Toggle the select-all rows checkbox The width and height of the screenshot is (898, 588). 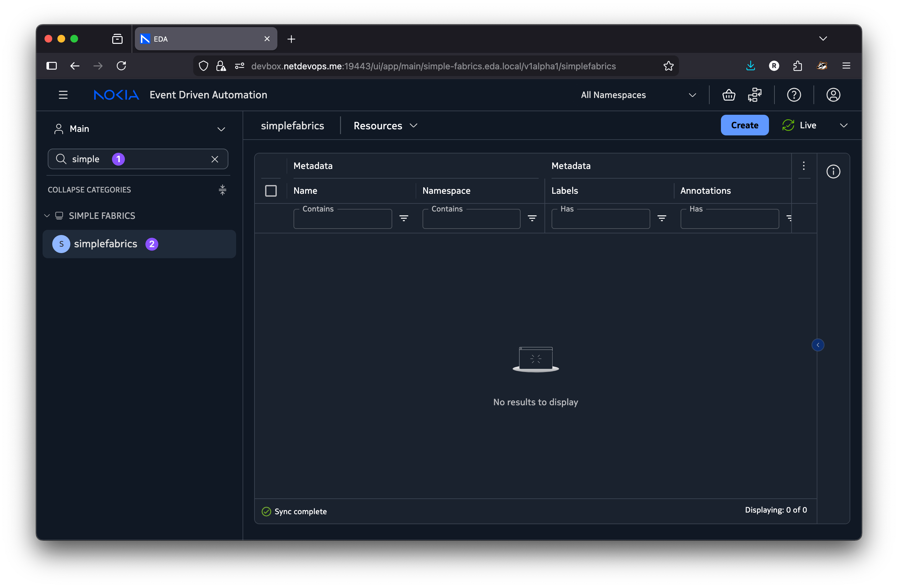click(x=271, y=191)
